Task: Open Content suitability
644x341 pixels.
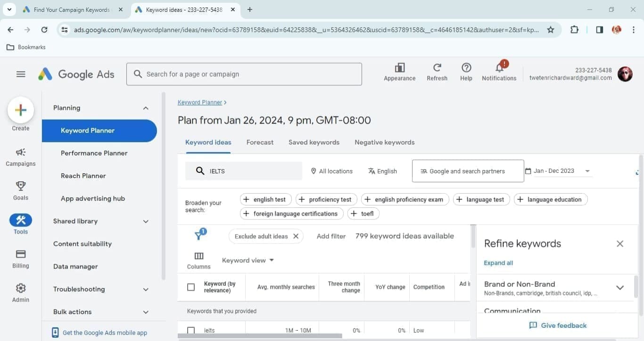Action: coord(83,244)
